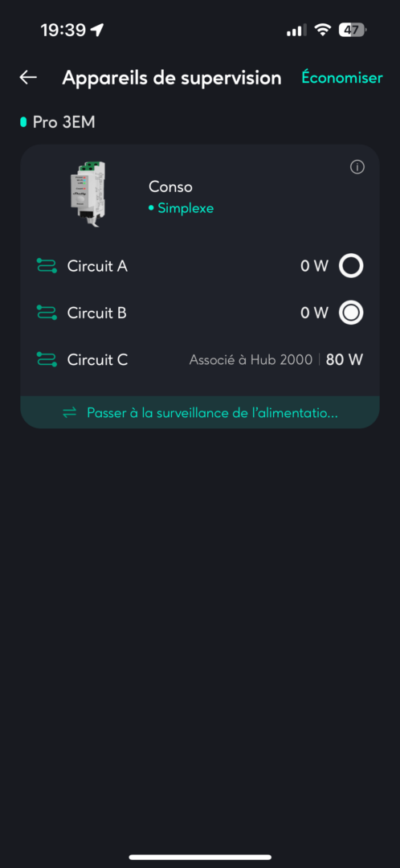Tap the battery indicator showing 47
Screen dimensions: 400x868
[353, 30]
